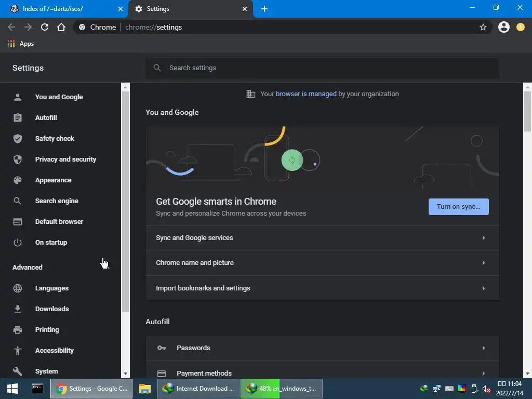Click the Search engine magnifier icon
This screenshot has height=399, width=532.
click(x=18, y=201)
